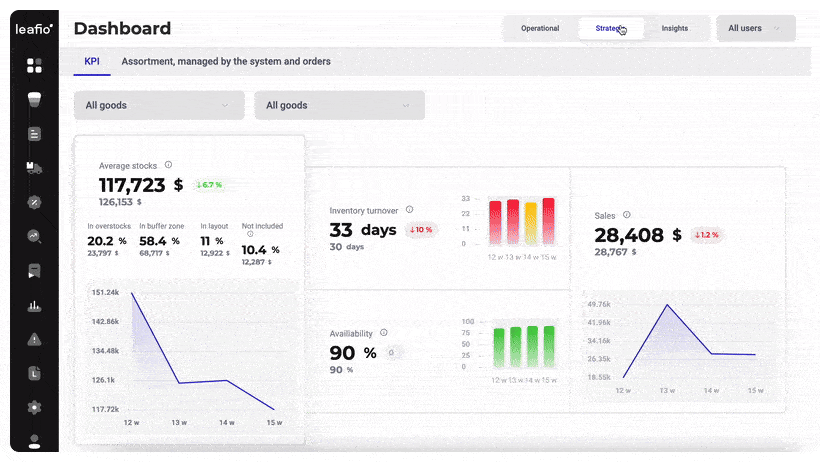This screenshot has height=462, width=820.
Task: Open the second All goods dropdown
Action: [339, 105]
